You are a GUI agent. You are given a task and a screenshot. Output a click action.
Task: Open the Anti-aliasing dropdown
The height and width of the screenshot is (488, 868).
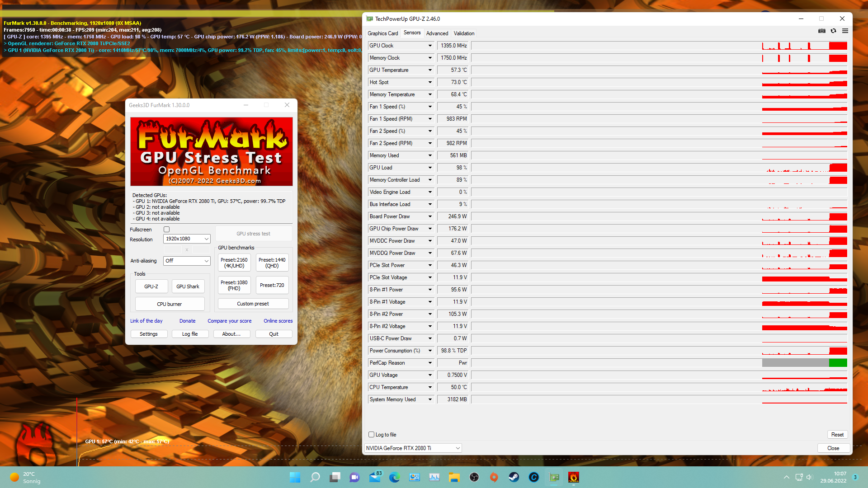coord(187,261)
